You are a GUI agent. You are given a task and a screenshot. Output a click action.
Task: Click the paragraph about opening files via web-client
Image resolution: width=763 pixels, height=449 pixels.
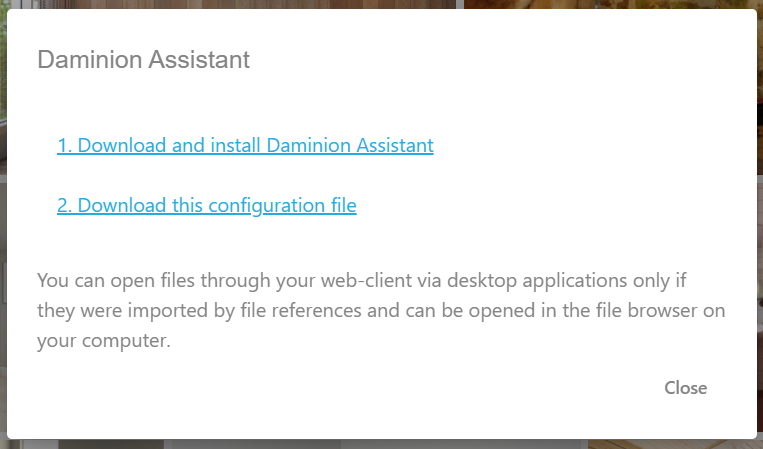coord(380,309)
